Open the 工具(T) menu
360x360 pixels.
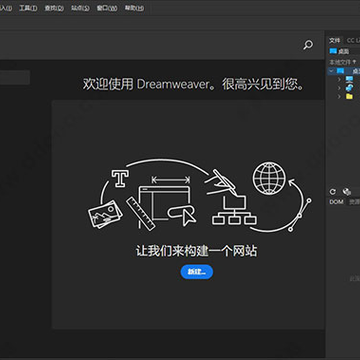pos(28,8)
